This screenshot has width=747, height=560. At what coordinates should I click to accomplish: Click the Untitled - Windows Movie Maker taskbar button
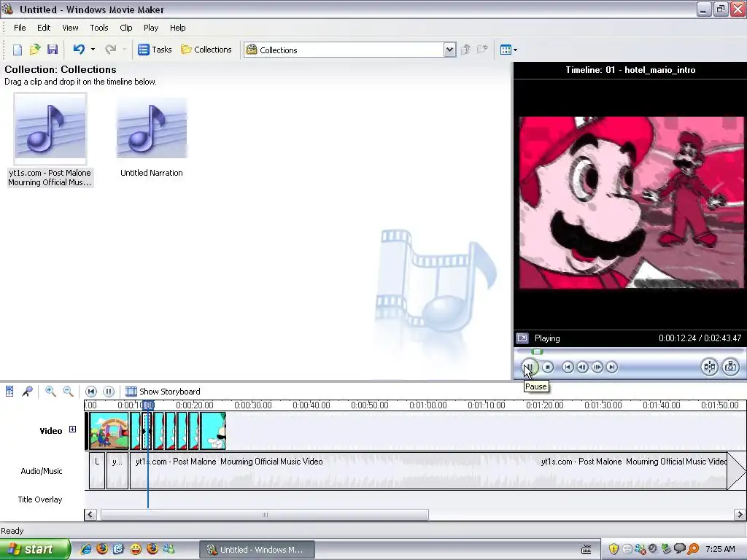[x=256, y=550]
